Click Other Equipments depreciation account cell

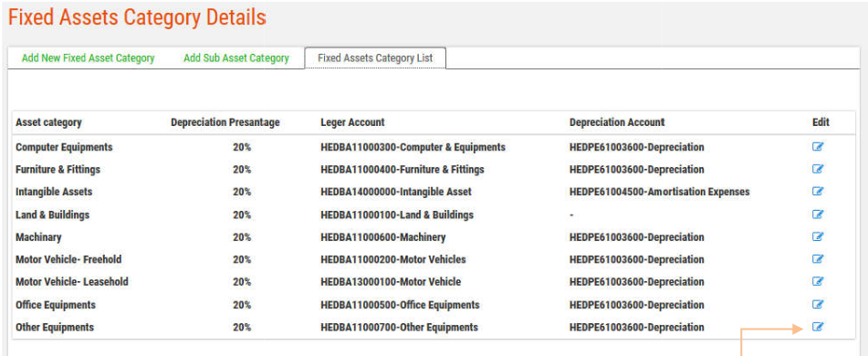(x=637, y=327)
